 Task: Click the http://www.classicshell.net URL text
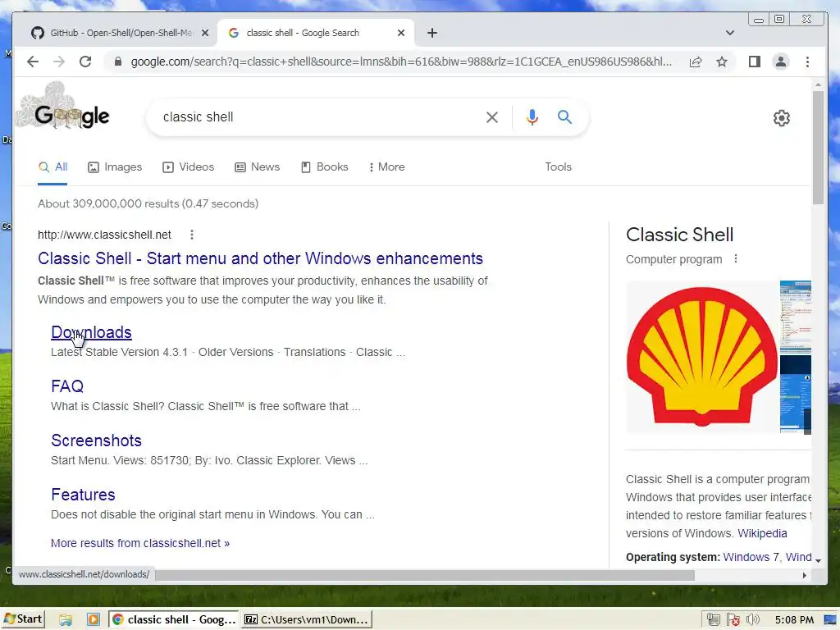click(104, 235)
